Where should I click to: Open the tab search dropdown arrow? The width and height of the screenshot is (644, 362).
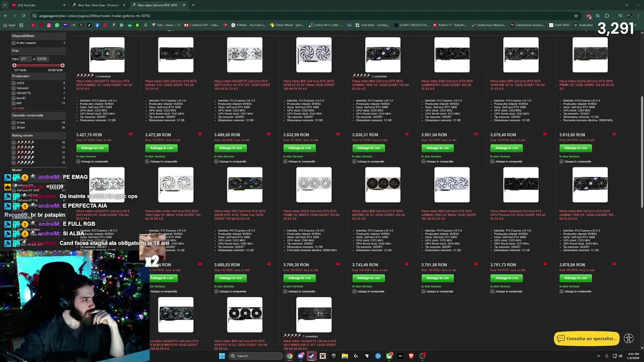click(6, 5)
